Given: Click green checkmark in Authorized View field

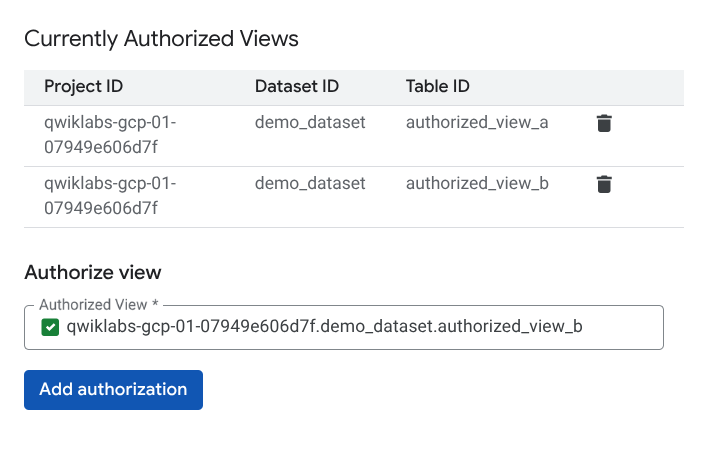Looking at the screenshot, I should [49, 328].
